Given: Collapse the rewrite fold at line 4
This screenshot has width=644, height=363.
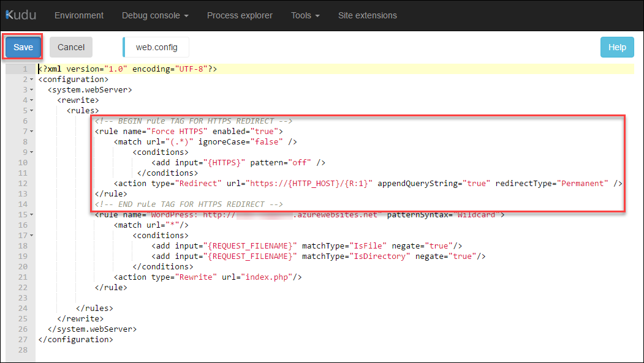Looking at the screenshot, I should tap(32, 100).
